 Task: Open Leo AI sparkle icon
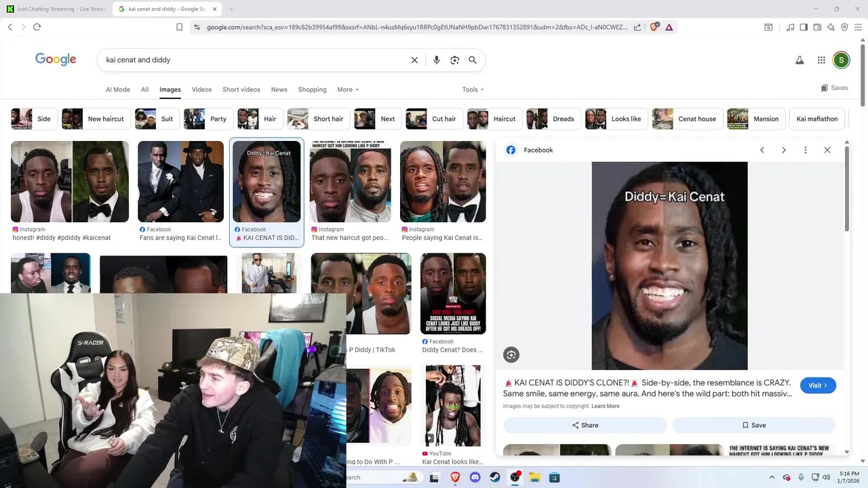(x=831, y=27)
